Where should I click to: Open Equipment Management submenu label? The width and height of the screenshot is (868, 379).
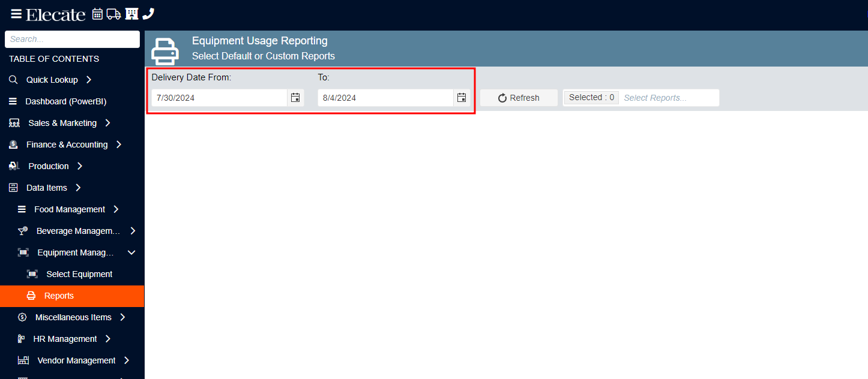76,252
